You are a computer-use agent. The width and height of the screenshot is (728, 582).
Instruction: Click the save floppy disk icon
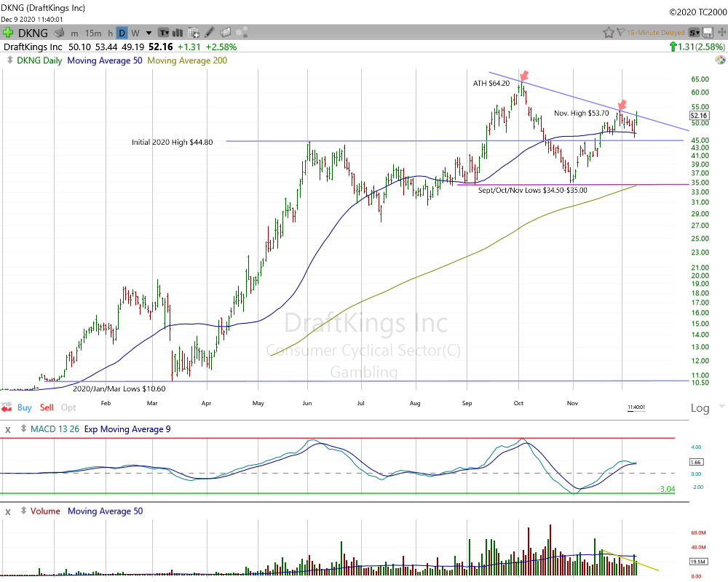coord(708,33)
